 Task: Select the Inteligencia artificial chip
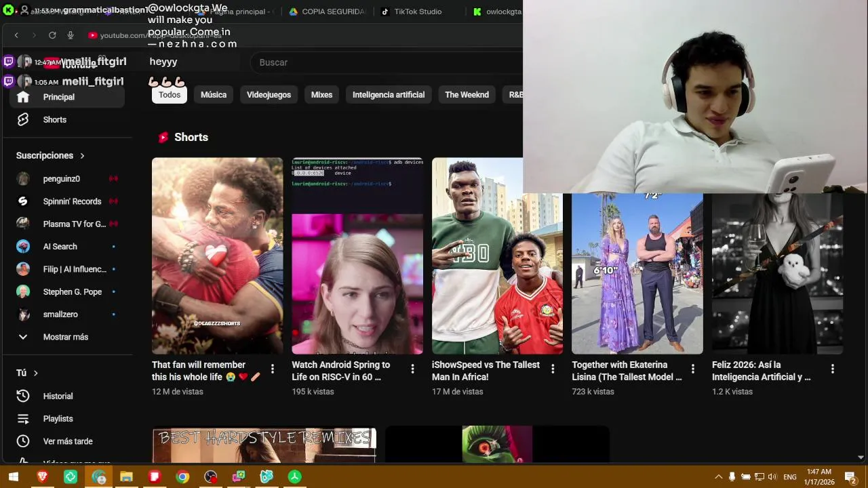click(x=389, y=95)
